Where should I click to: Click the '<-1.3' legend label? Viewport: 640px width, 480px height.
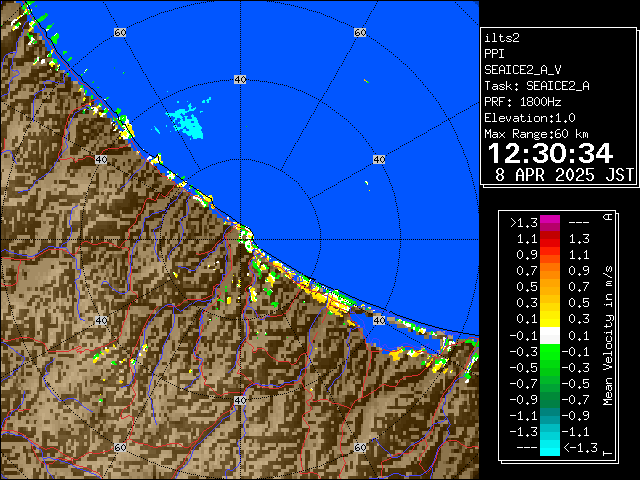(580, 448)
